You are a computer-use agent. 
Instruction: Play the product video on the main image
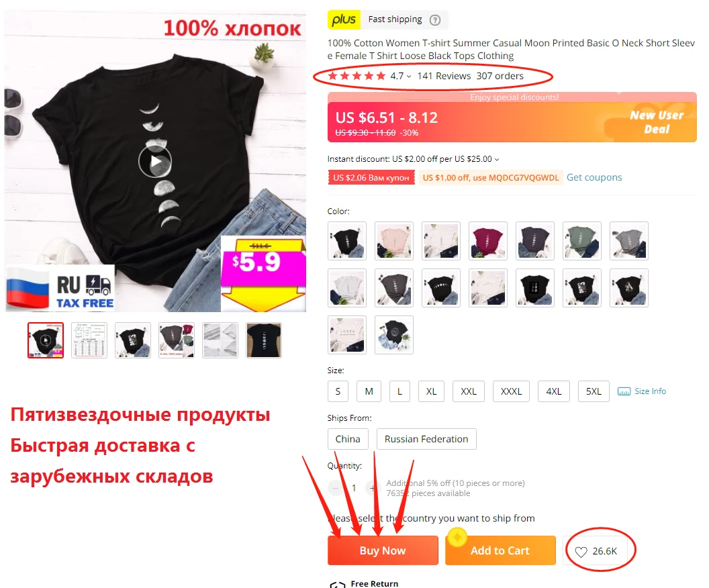pos(155,161)
